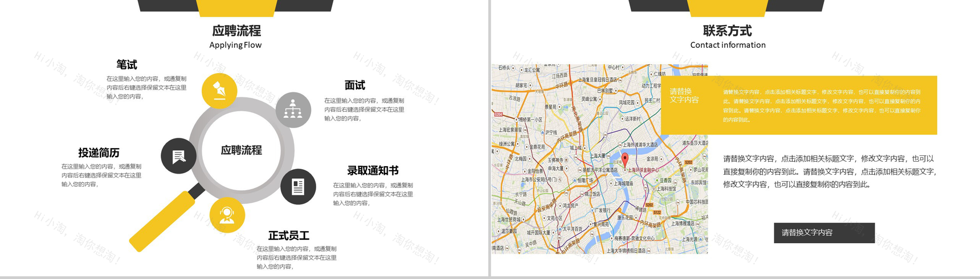Select the subtitle Applying Flow
Image resolution: width=980 pixels, height=279 pixels.
point(235,45)
